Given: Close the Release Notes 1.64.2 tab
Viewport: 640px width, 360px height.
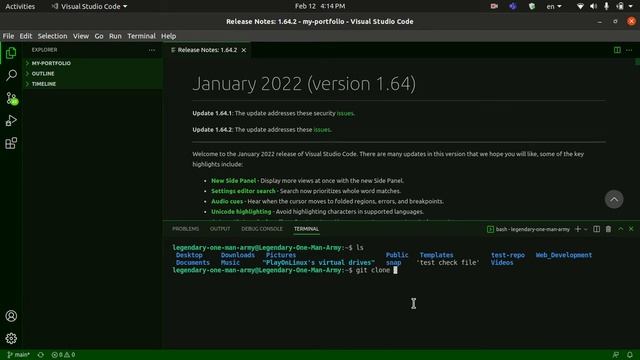Looking at the screenshot, I should [x=244, y=50].
